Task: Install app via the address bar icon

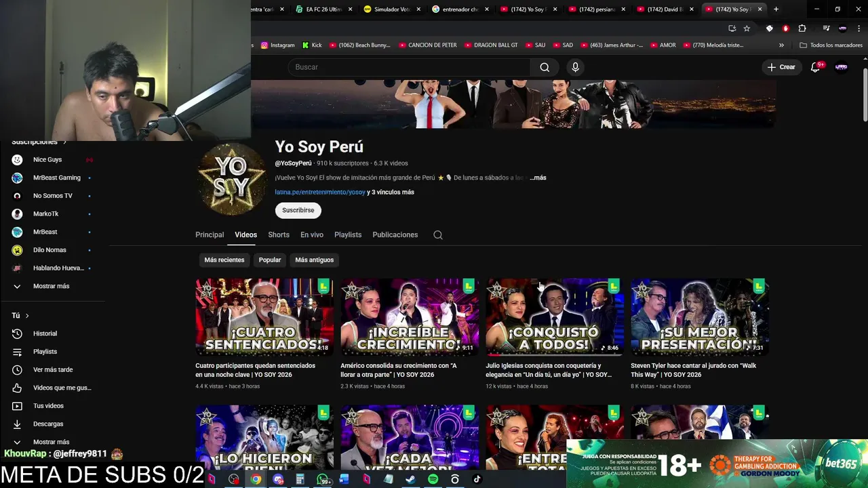Action: [x=732, y=28]
